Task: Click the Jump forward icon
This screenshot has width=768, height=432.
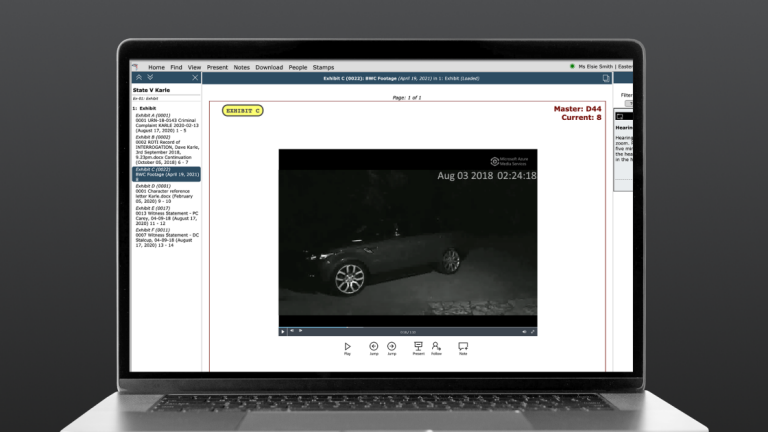Action: 392,346
